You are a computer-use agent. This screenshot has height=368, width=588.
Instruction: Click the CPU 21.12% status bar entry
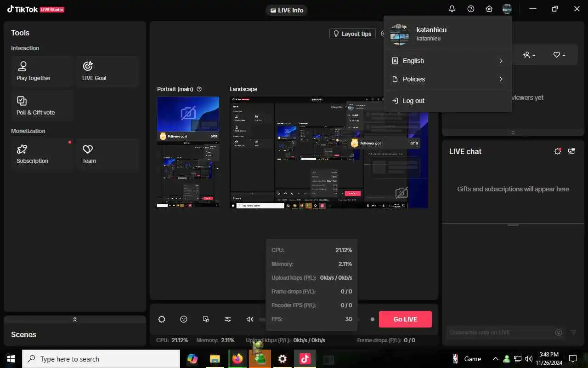tap(172, 340)
